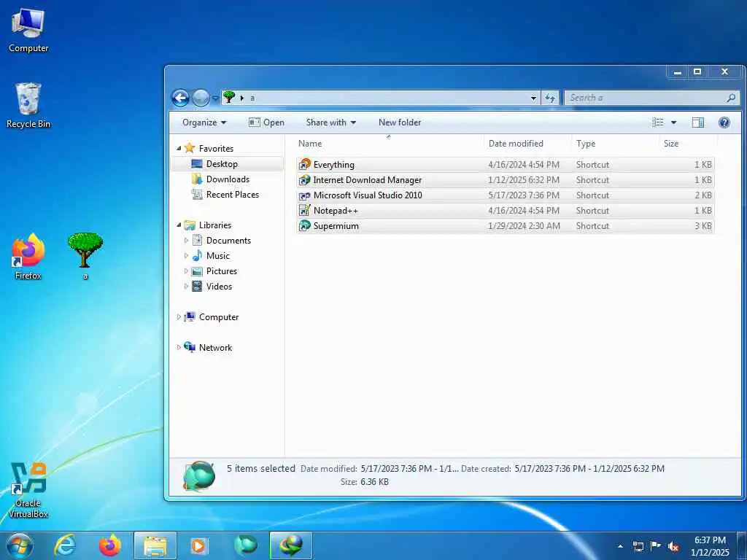Click the Refresh button next to address bar

click(550, 98)
